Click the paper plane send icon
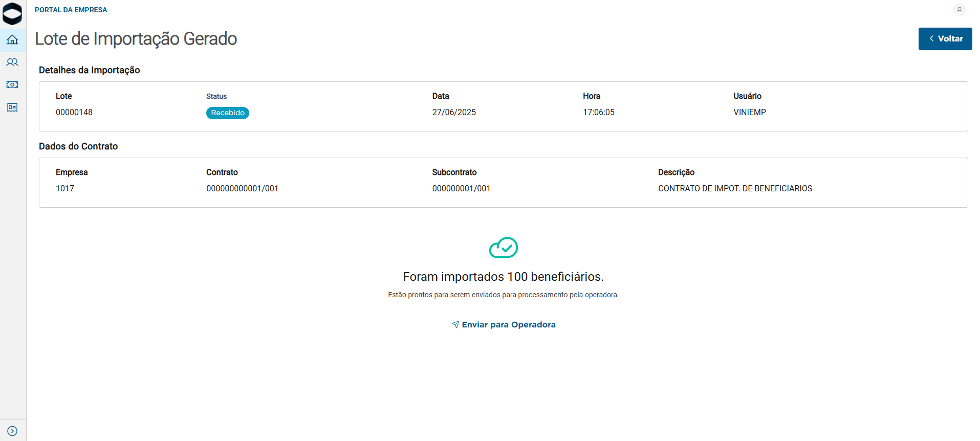980x441 pixels. pos(455,325)
